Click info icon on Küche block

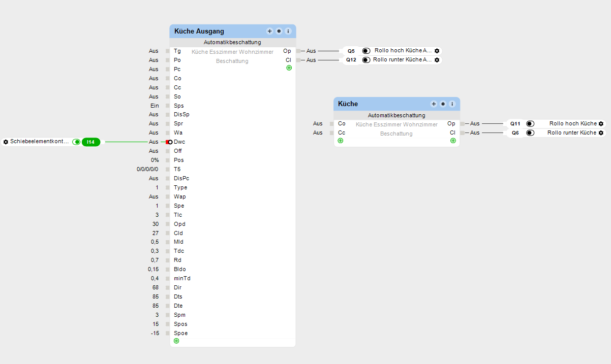pyautogui.click(x=452, y=104)
